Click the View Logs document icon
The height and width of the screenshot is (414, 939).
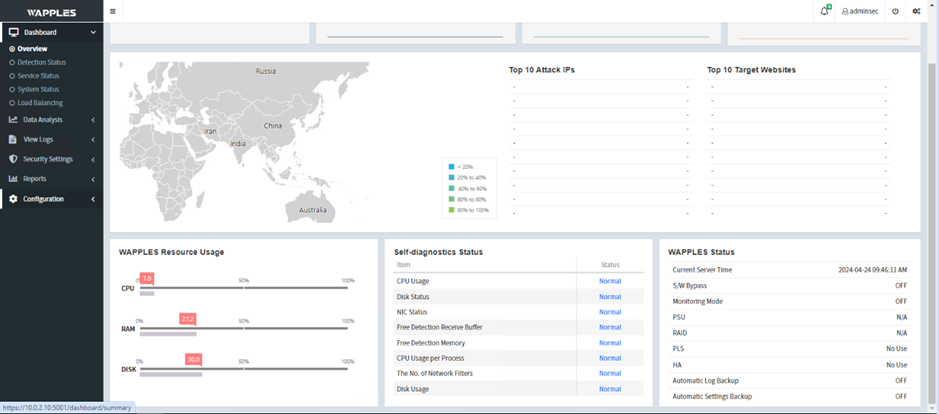13,139
